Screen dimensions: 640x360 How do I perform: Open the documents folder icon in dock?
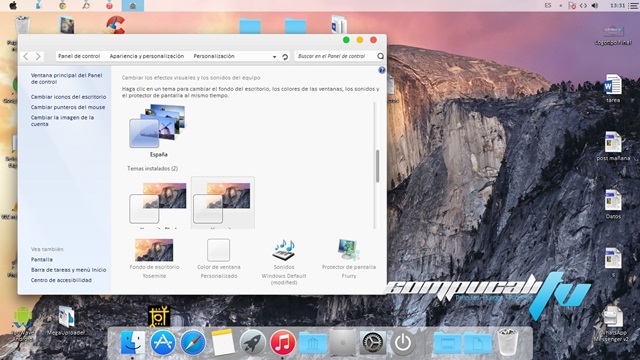[x=478, y=343]
